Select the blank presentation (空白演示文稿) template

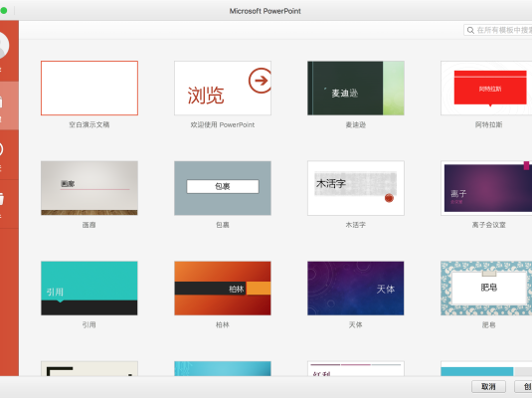89,88
